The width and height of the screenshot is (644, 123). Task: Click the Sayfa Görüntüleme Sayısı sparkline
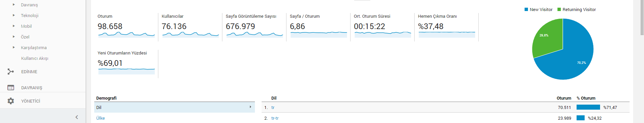click(x=255, y=34)
